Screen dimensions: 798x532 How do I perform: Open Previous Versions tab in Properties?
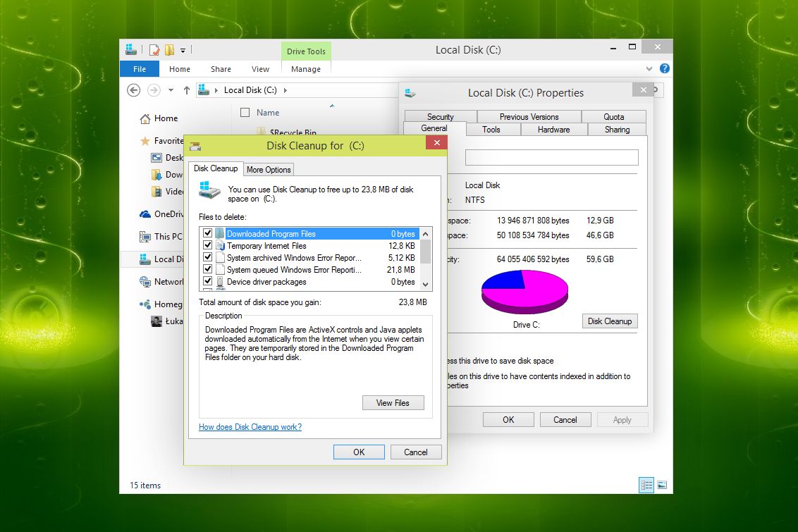coord(529,116)
